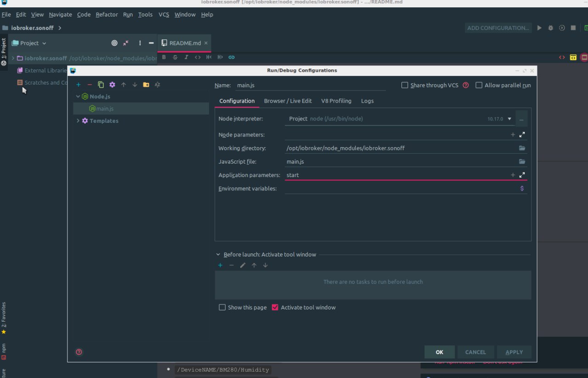Collapse the Node.js configuration group

(x=78, y=97)
